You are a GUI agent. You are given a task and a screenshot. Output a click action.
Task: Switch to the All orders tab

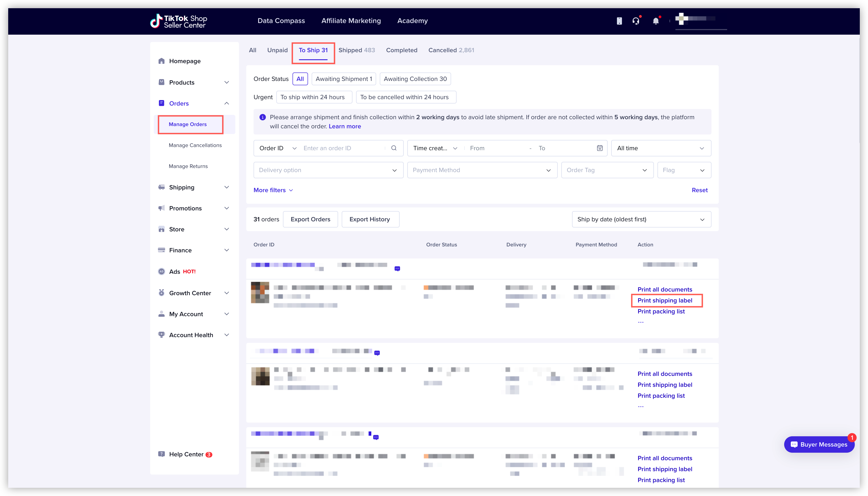tap(252, 50)
